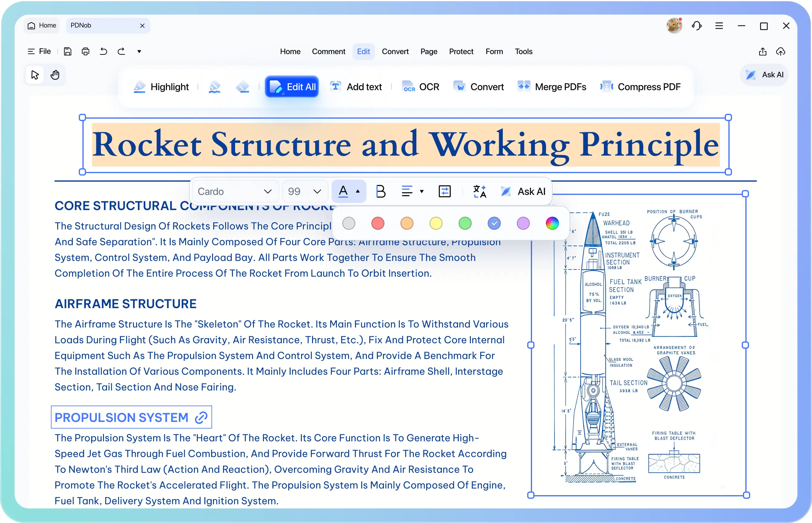
Task: Undo the last action
Action: pos(103,52)
